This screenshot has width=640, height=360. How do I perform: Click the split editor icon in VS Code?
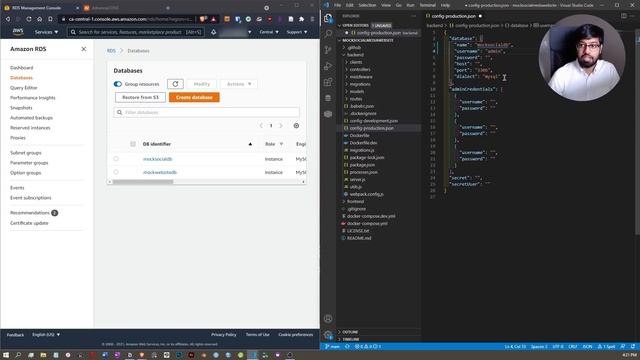point(624,16)
